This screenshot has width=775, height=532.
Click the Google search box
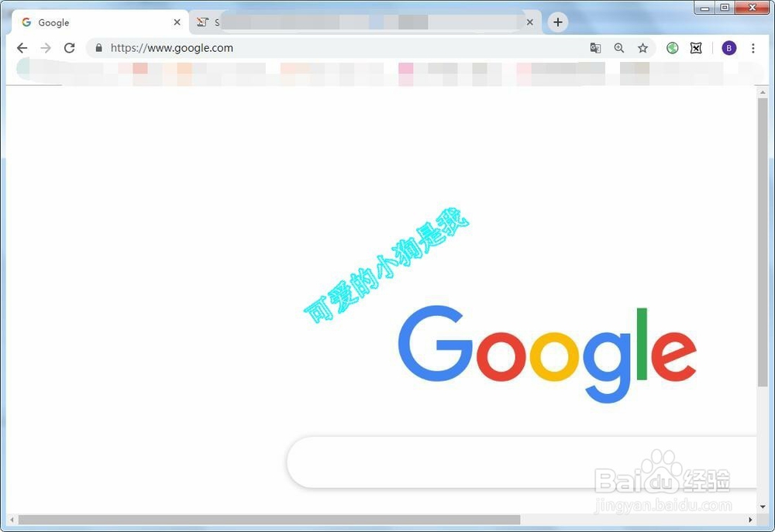tap(522, 462)
